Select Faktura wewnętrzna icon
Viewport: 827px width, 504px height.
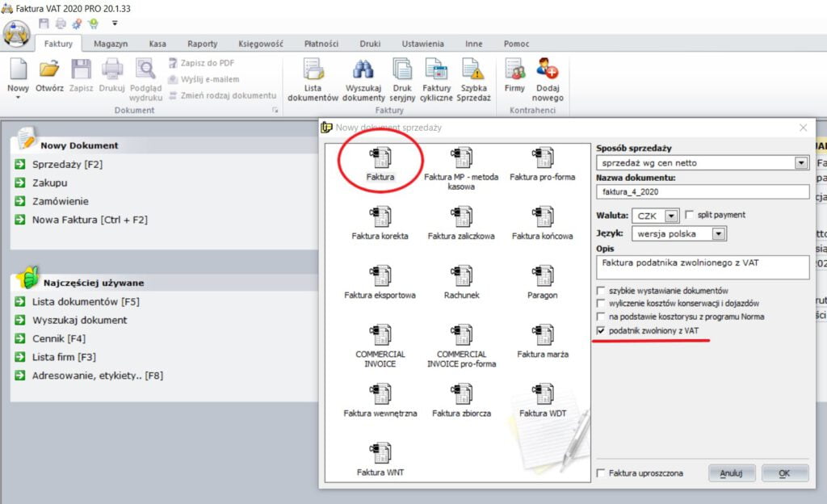click(380, 394)
